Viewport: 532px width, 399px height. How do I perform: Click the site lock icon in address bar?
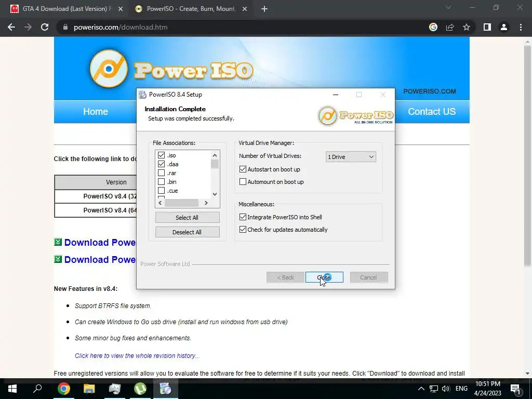click(x=65, y=27)
